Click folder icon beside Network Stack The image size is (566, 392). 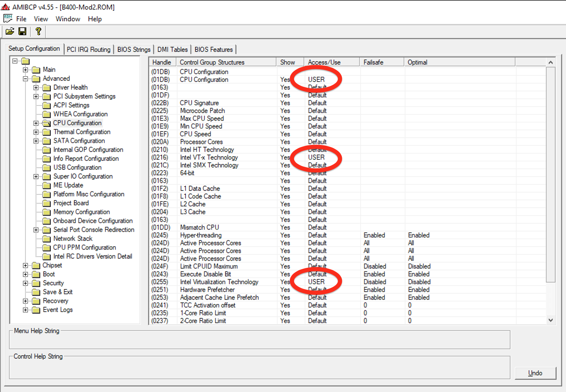tap(47, 239)
